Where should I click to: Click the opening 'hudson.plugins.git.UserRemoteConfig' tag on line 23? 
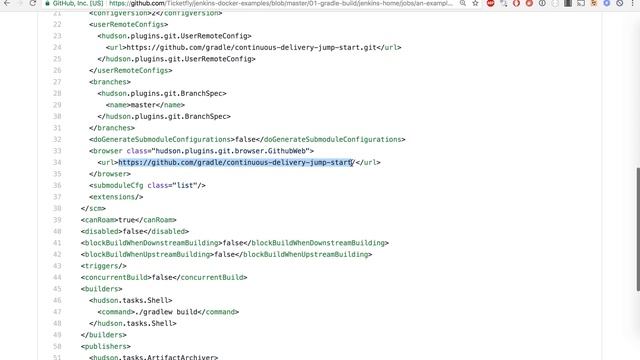tap(174, 36)
